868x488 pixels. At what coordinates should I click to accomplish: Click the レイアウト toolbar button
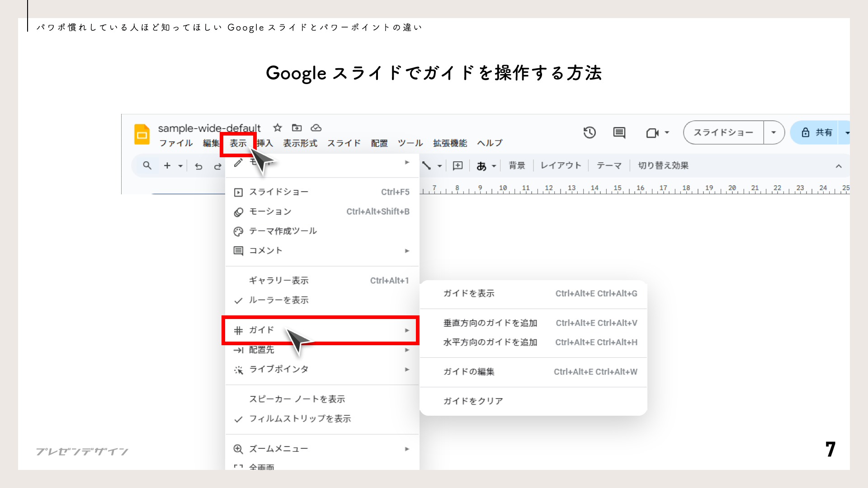pyautogui.click(x=561, y=165)
